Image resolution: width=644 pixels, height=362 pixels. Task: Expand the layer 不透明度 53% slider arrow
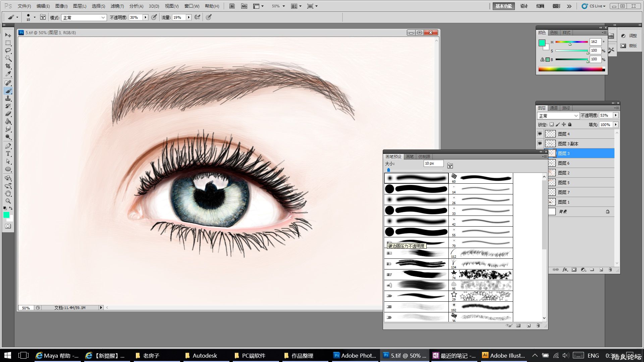(616, 115)
